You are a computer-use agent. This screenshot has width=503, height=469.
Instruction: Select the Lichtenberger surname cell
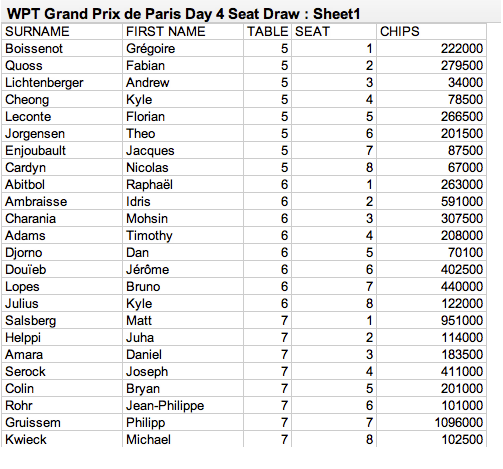[62, 83]
